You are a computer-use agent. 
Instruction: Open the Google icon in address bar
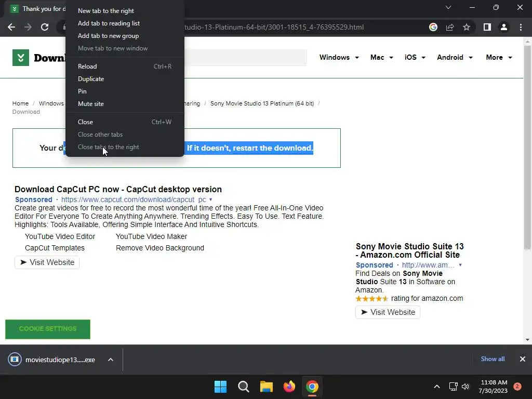coord(433,27)
